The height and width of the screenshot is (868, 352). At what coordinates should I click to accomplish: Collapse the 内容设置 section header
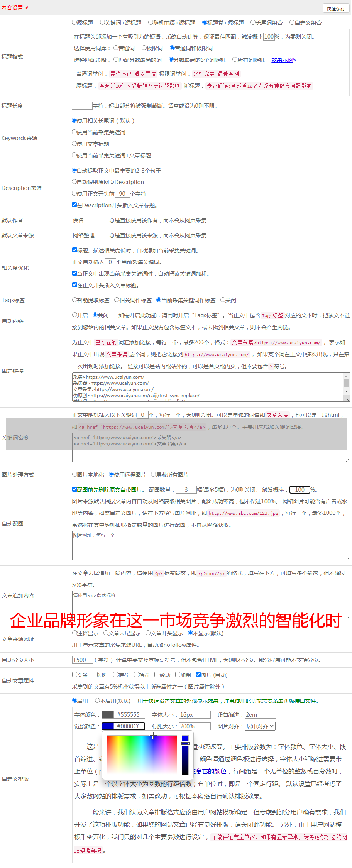click(15, 8)
